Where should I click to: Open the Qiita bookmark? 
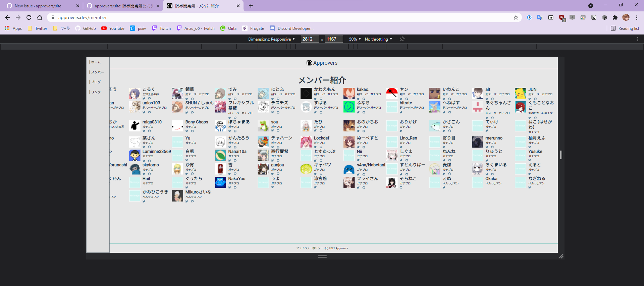228,28
